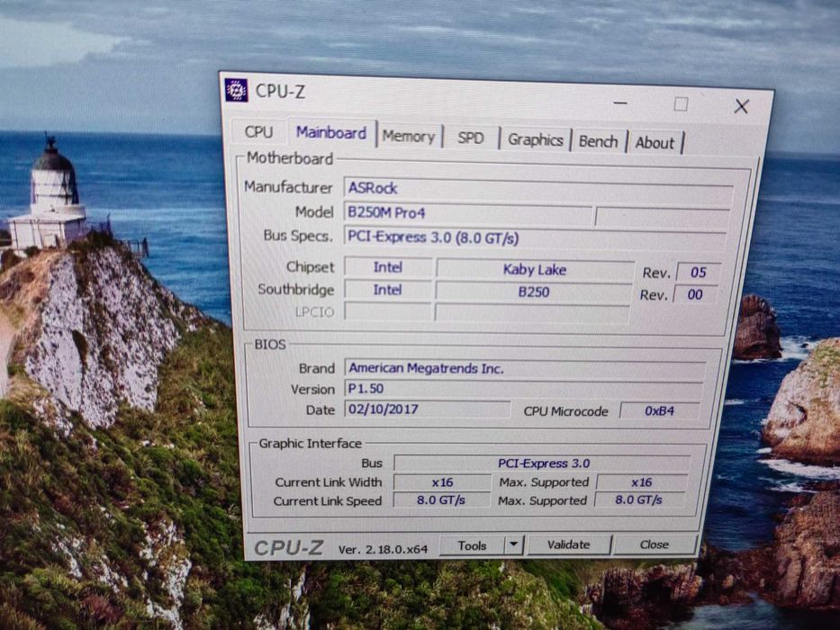
Task: Click the Max Supported link width x16
Action: point(642,482)
